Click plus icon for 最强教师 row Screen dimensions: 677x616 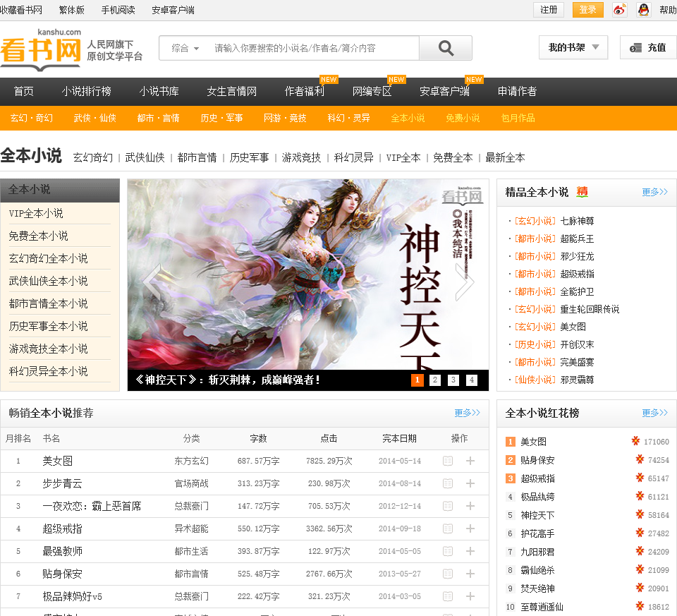pyautogui.click(x=470, y=551)
